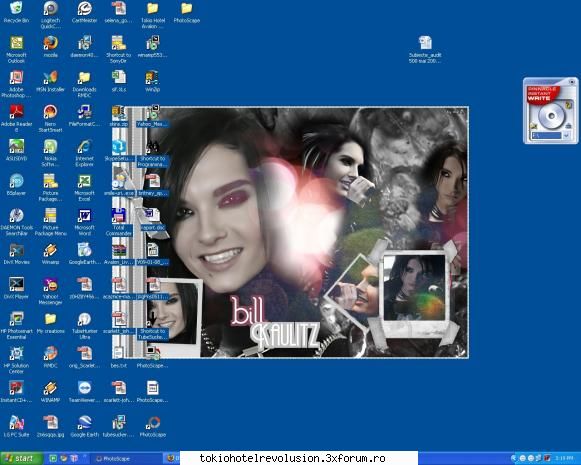Select the MSN Installer icon

click(x=50, y=82)
